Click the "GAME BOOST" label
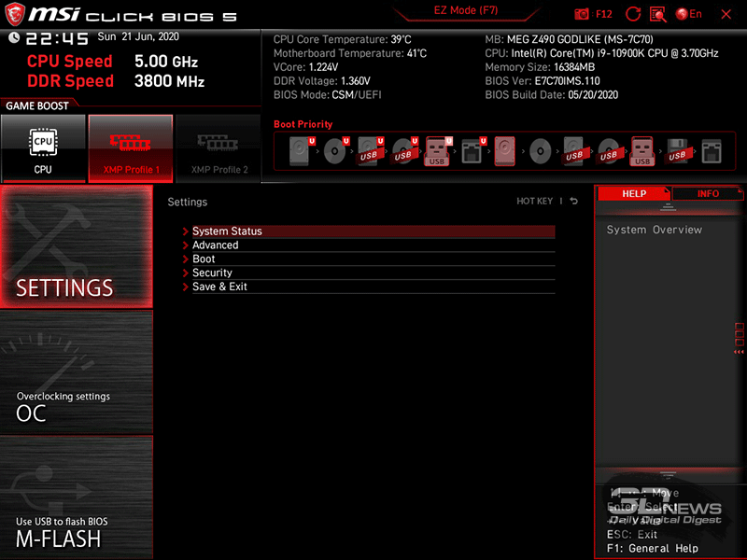 pyautogui.click(x=37, y=105)
